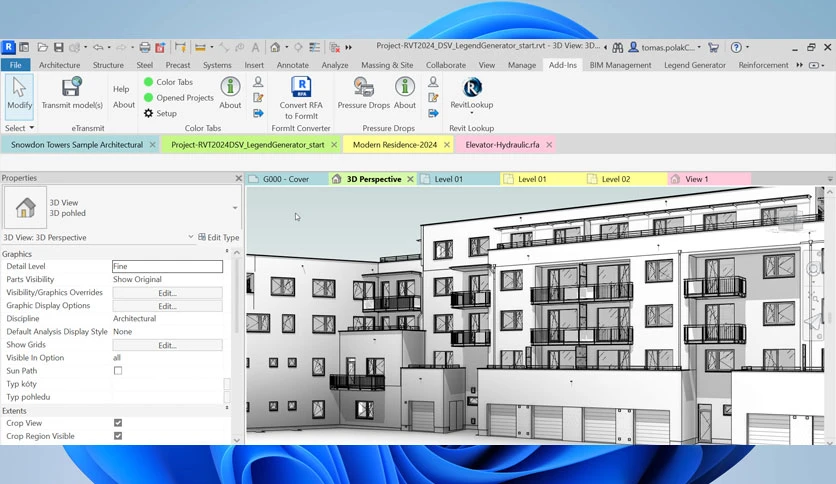Click the binoculars search icon in title bar
Screen dimensions: 836x484
click(617, 47)
